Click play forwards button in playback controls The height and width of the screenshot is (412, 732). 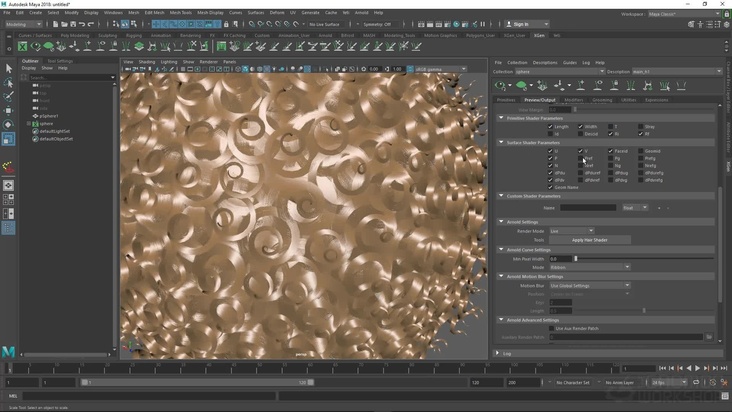(697, 369)
